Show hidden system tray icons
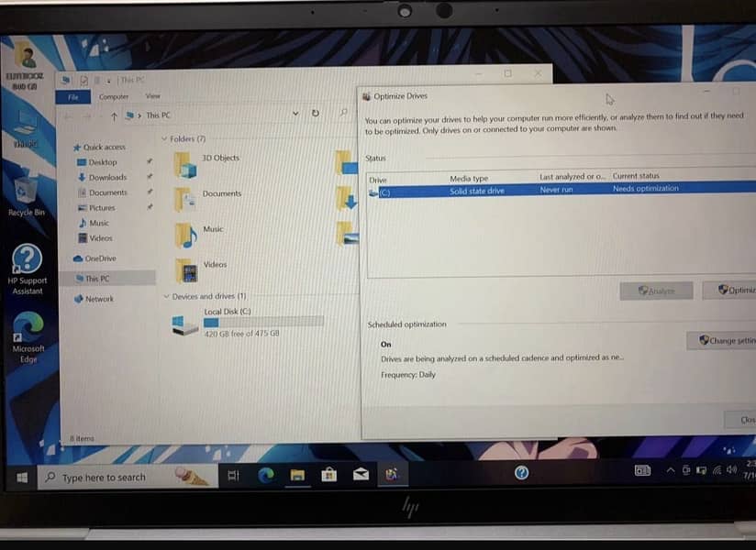 pos(670,470)
